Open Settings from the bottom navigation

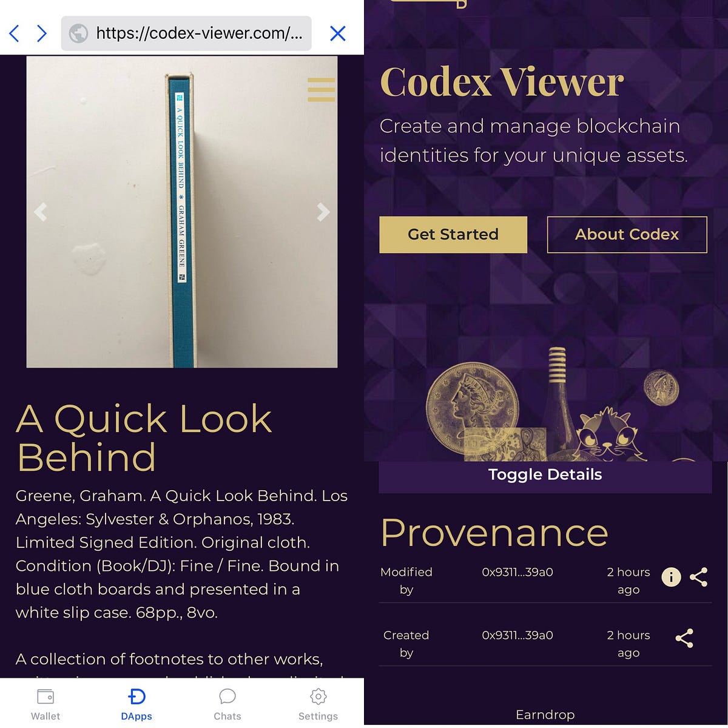(x=318, y=703)
